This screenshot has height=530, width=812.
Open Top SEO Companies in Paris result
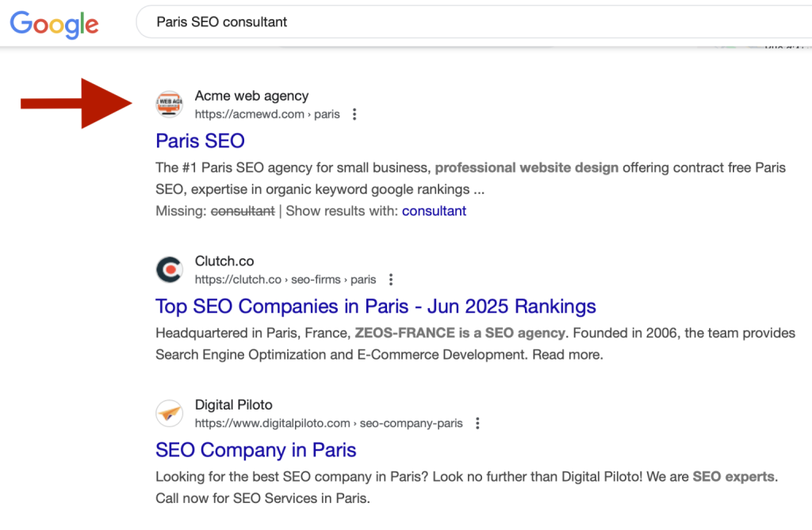[375, 307]
